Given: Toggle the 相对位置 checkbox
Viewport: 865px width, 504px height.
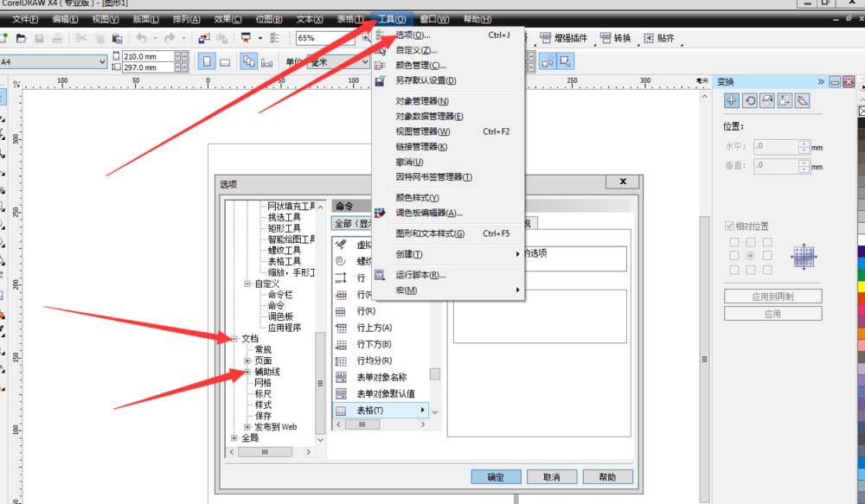Looking at the screenshot, I should (x=729, y=226).
